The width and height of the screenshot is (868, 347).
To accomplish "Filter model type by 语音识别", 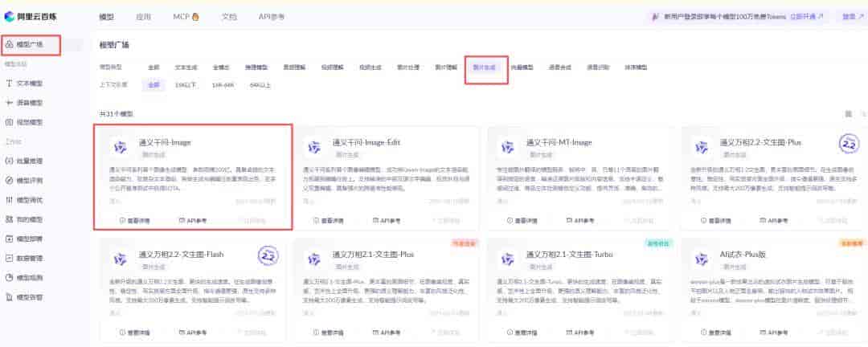I will point(598,67).
